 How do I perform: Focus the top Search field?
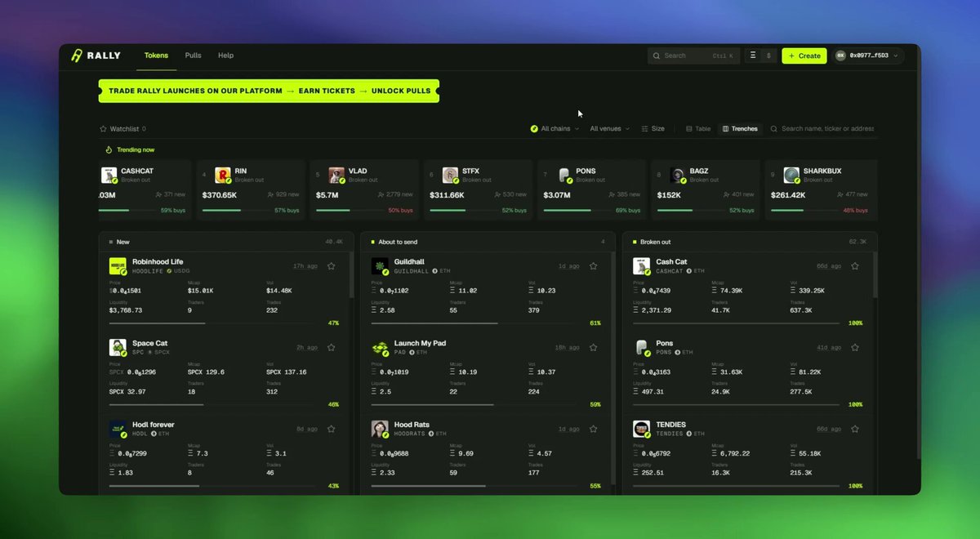tap(693, 56)
